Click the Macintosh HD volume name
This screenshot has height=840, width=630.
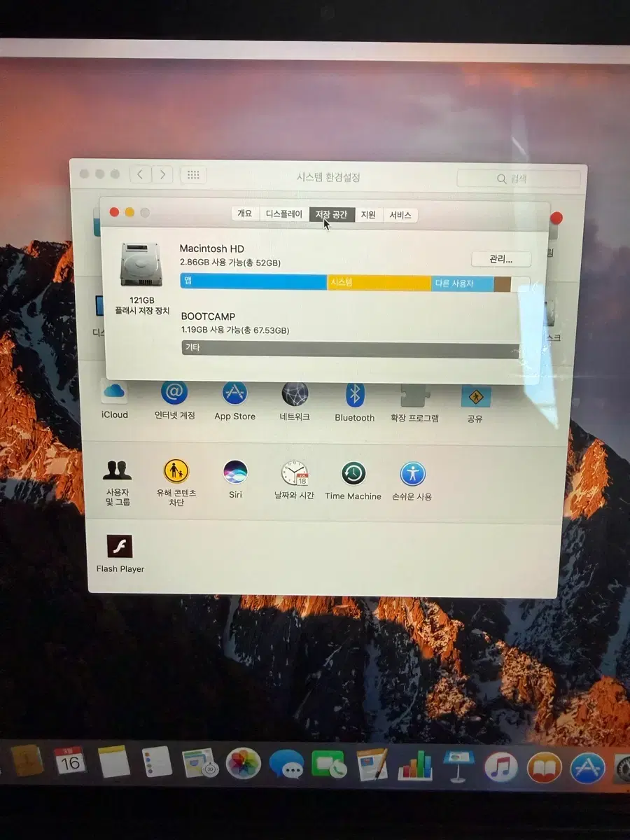(212, 248)
